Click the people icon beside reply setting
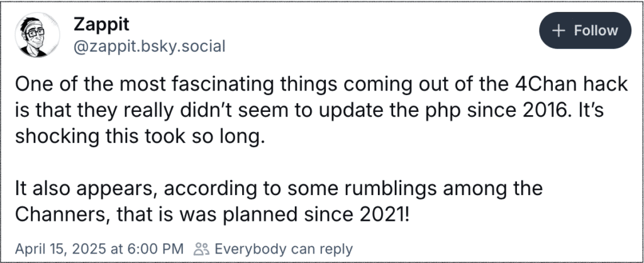Viewport: 644px width, 263px height. click(201, 248)
